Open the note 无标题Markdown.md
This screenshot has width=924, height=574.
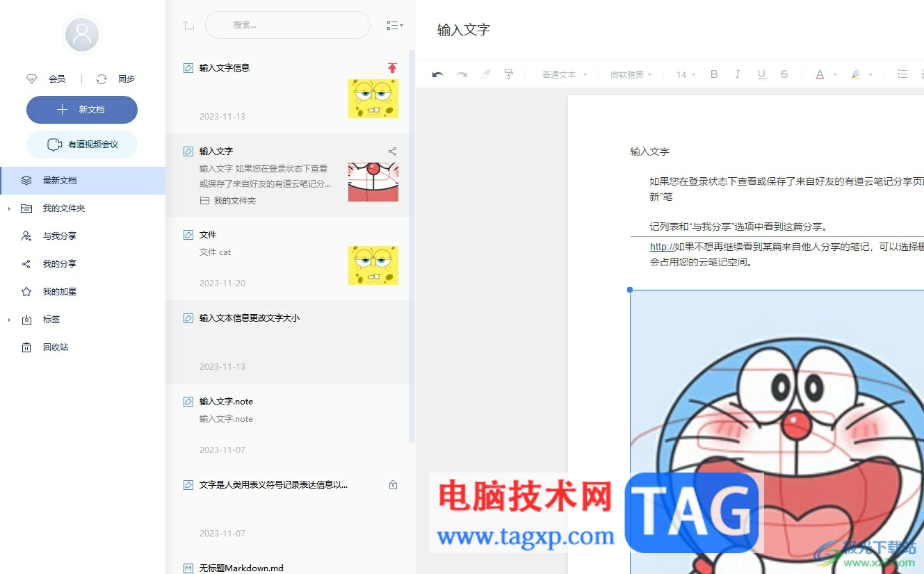pyautogui.click(x=287, y=562)
